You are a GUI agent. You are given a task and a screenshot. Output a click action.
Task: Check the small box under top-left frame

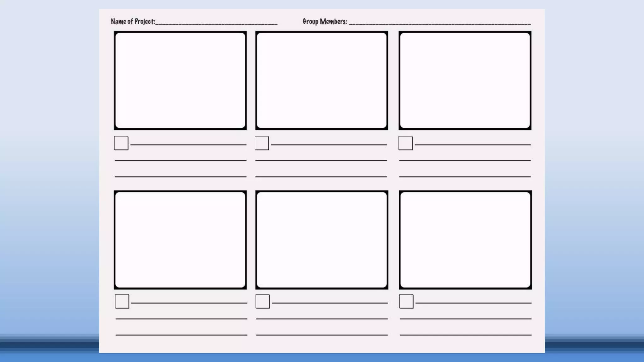tap(121, 143)
